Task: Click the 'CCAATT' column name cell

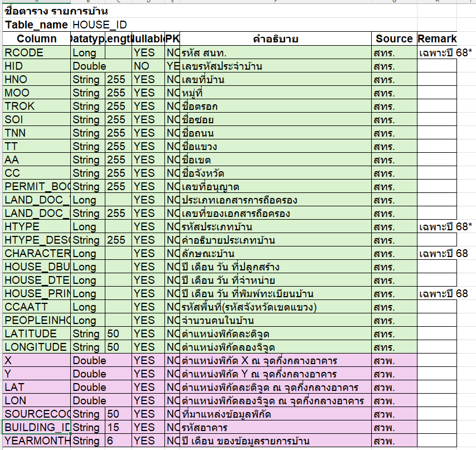Action: [36, 307]
